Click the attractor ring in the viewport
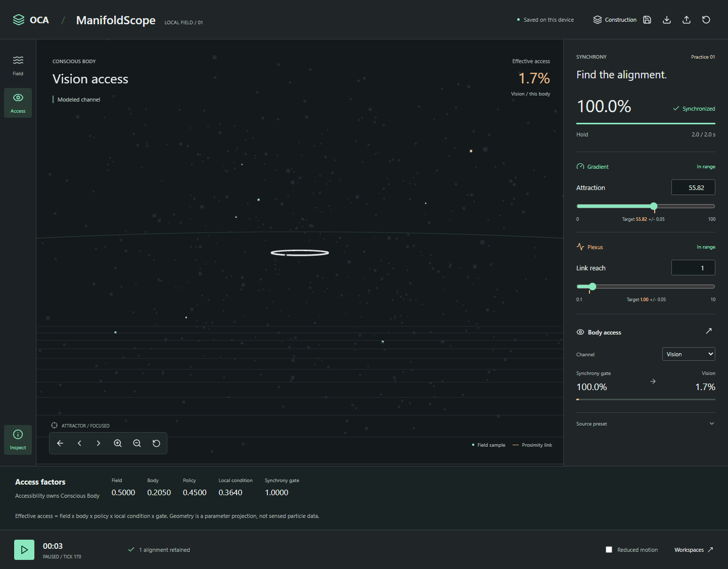 300,253
